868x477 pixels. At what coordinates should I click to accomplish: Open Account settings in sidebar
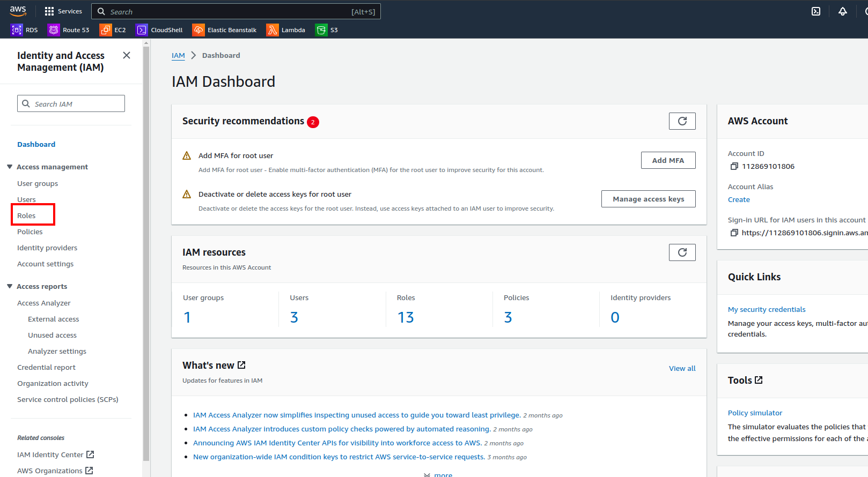(x=46, y=264)
